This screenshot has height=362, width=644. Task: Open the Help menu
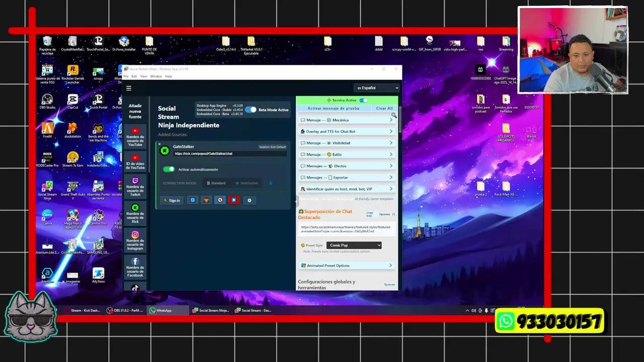pyautogui.click(x=169, y=76)
